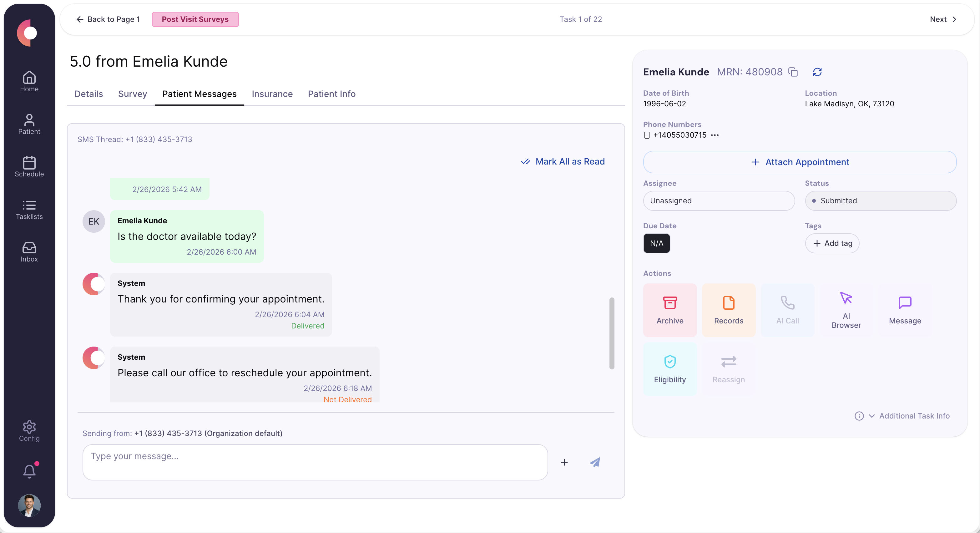Select the Patient icon in sidebar
This screenshot has height=533, width=980.
29,124
